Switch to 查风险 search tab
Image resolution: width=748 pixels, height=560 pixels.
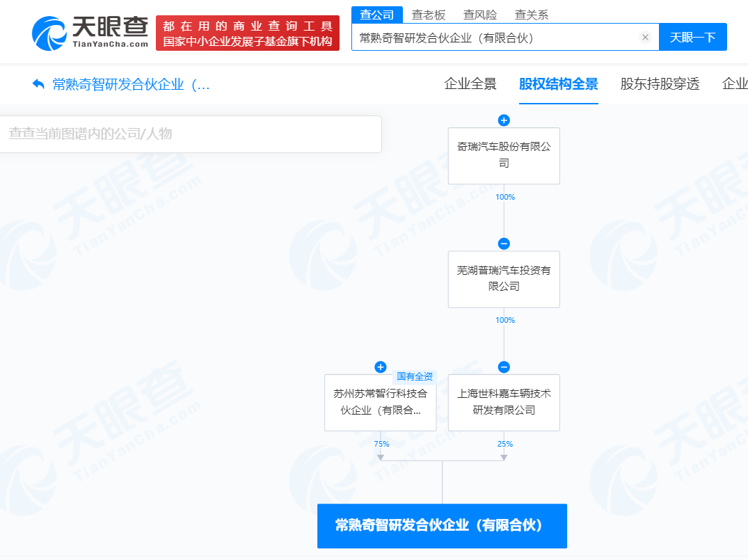click(x=479, y=15)
